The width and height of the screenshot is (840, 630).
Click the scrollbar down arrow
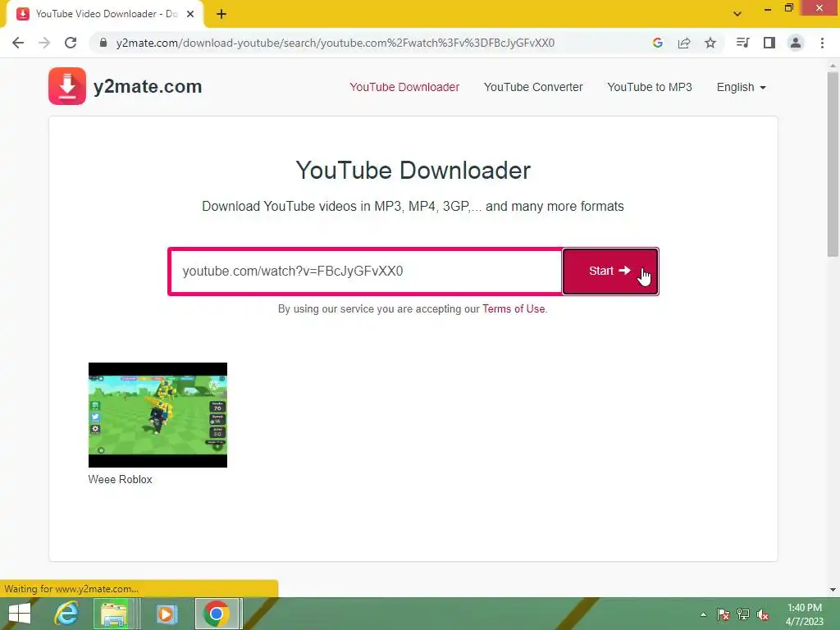click(x=833, y=590)
